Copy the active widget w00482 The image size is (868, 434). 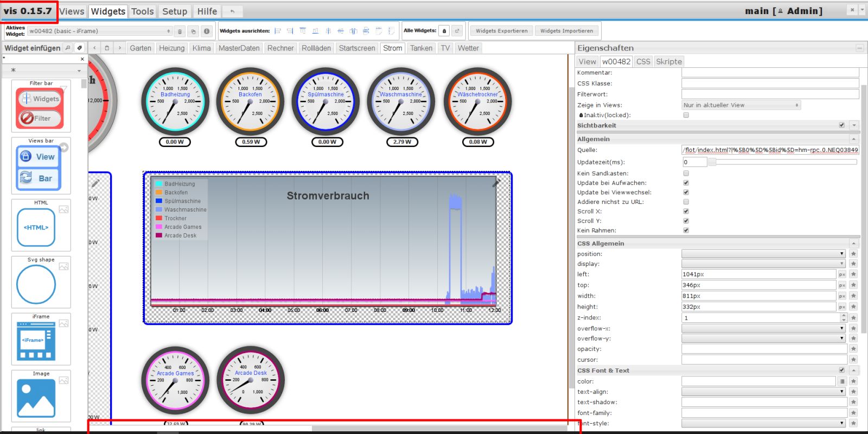pyautogui.click(x=193, y=31)
